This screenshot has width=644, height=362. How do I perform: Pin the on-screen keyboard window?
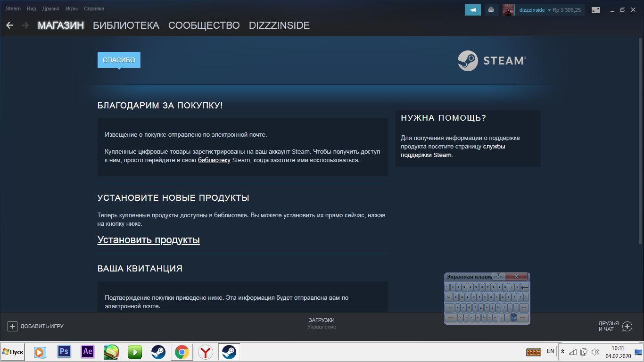pos(499,276)
